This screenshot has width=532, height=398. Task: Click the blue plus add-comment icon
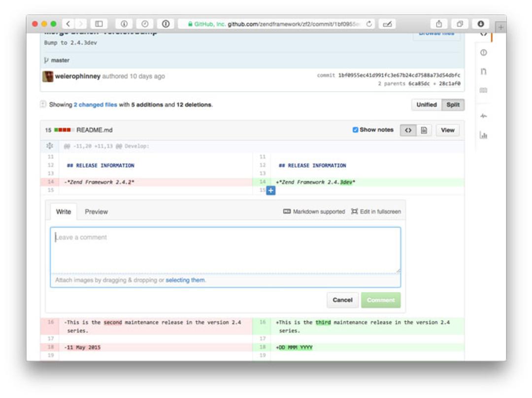[271, 190]
